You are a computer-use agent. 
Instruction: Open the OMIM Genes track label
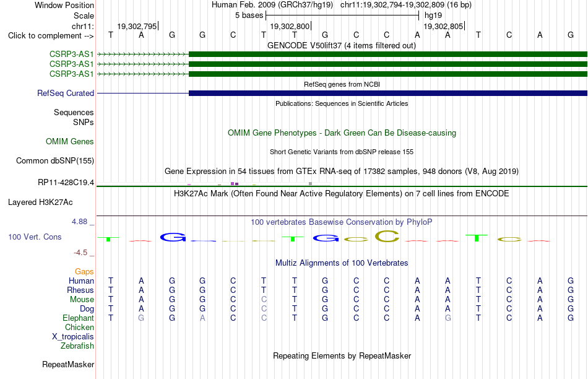[x=70, y=141]
